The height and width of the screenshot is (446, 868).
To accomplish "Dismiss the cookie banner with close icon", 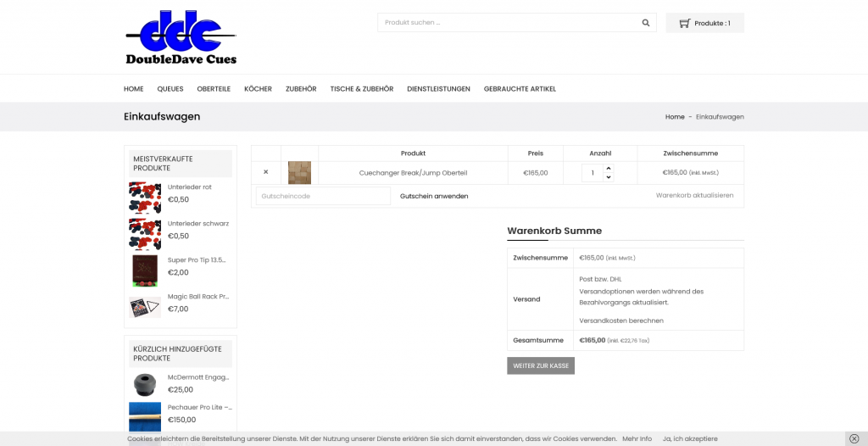I will click(x=854, y=438).
